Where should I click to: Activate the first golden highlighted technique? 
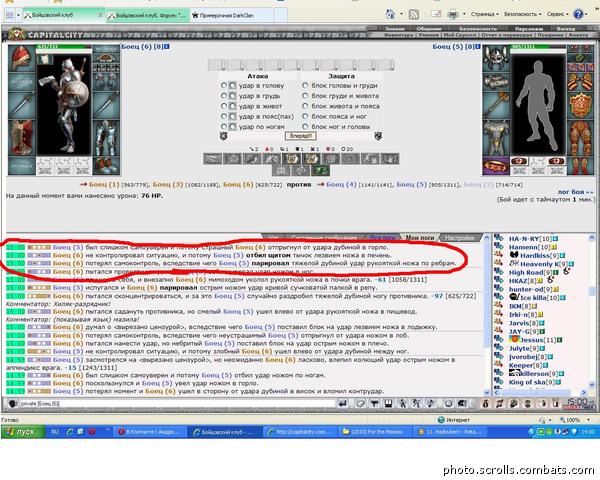[291, 158]
